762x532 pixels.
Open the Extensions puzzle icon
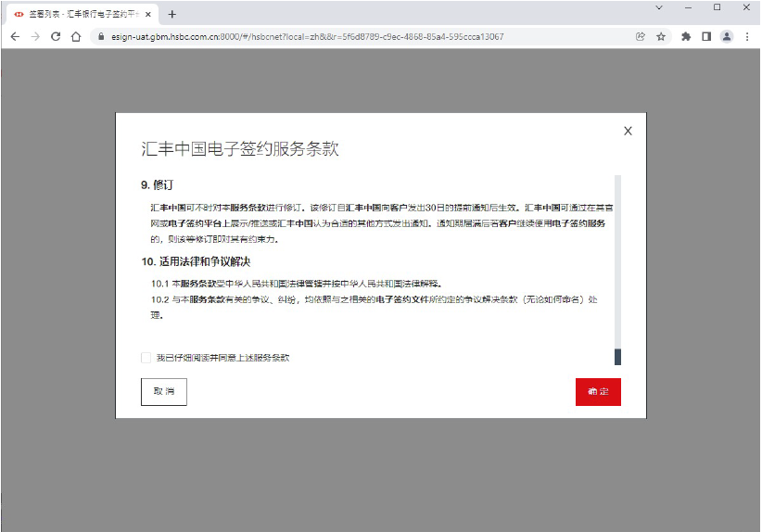click(686, 36)
